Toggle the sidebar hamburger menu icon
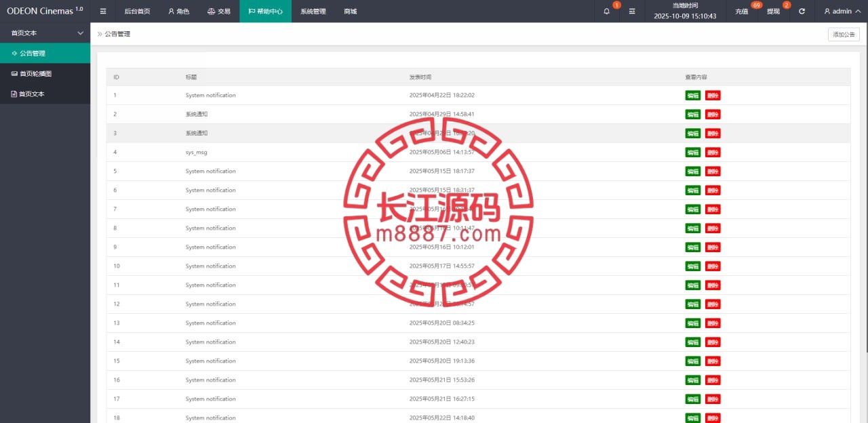Screen dimensions: 868x423 click(103, 12)
